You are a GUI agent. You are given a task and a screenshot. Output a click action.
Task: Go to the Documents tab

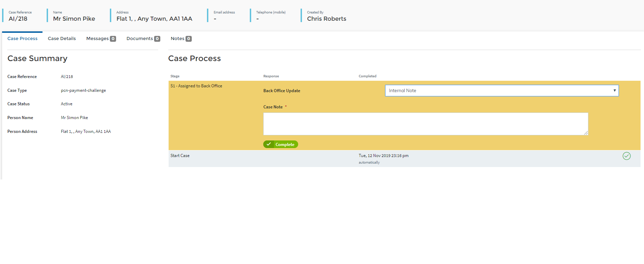(x=139, y=39)
